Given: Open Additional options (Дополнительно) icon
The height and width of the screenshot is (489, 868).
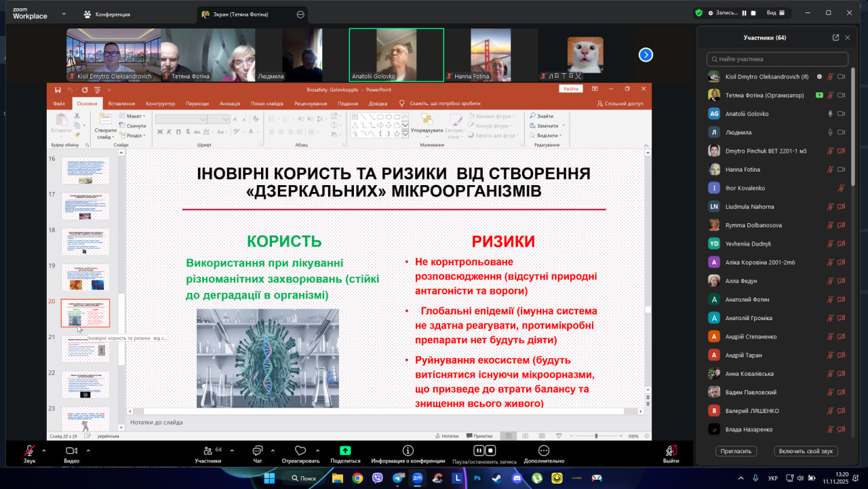Looking at the screenshot, I should pos(543,451).
